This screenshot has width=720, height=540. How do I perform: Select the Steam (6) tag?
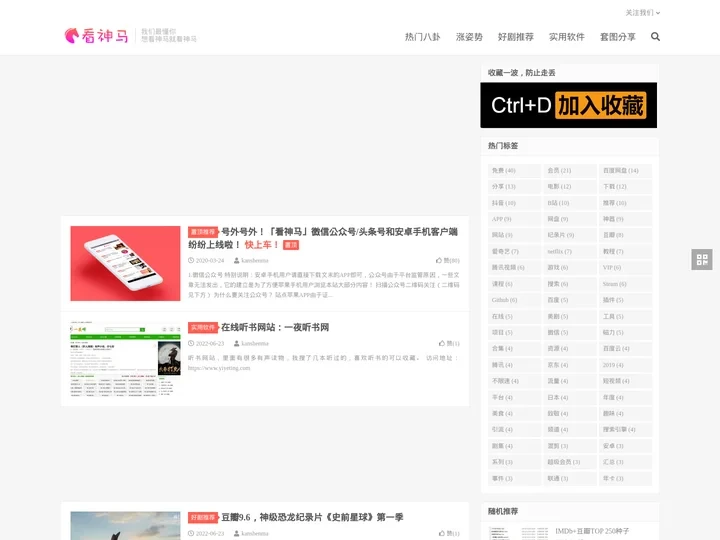pos(625,284)
